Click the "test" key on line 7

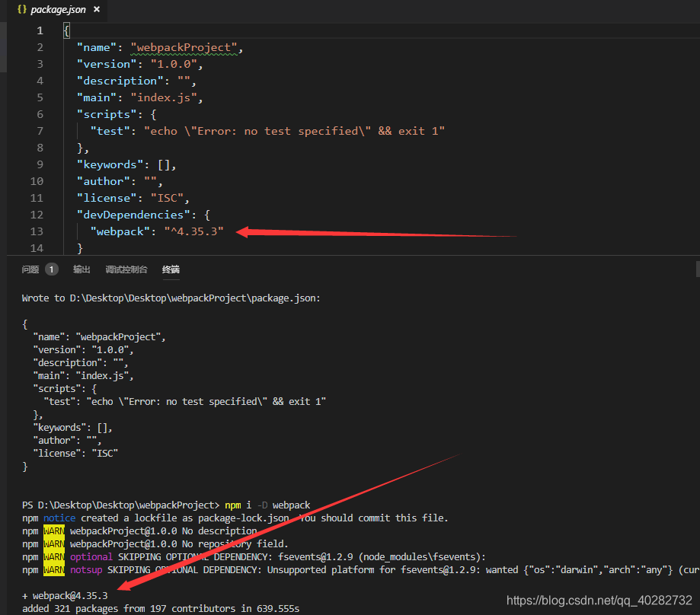point(110,131)
